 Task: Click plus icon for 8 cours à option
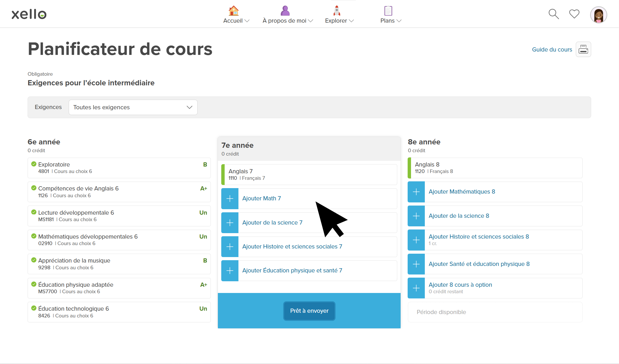[x=416, y=288]
